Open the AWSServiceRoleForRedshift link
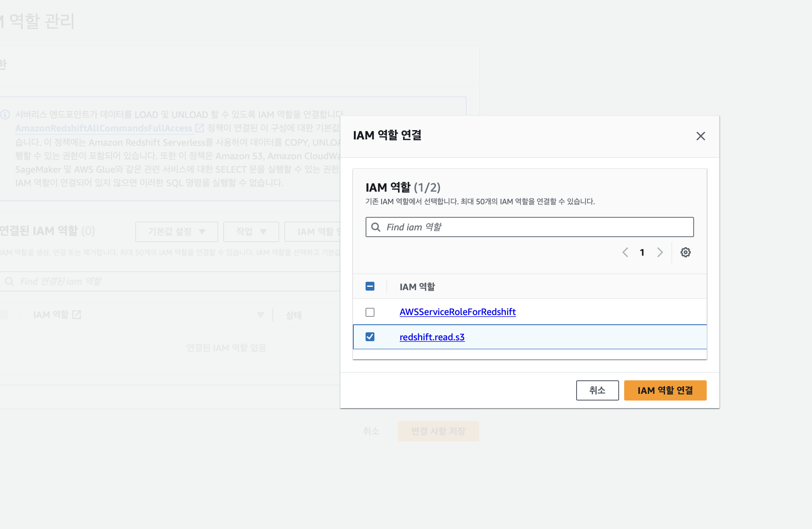This screenshot has width=812, height=529. coord(457,312)
